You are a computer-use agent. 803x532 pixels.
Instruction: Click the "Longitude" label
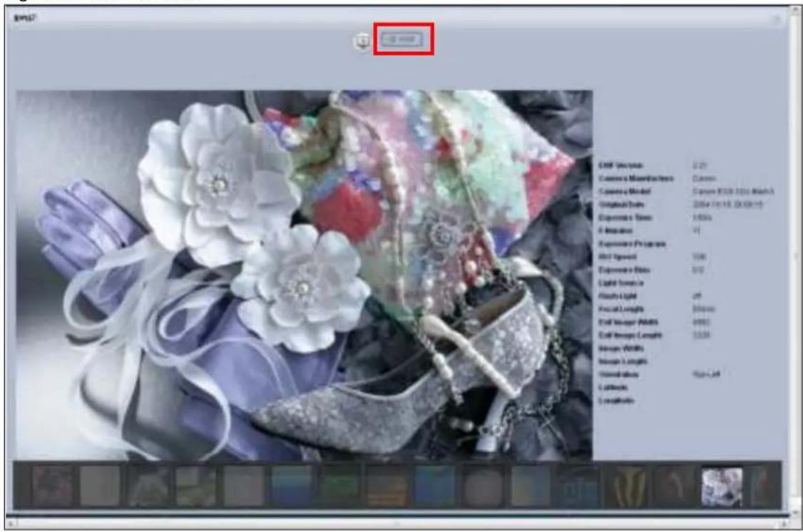pos(616,400)
